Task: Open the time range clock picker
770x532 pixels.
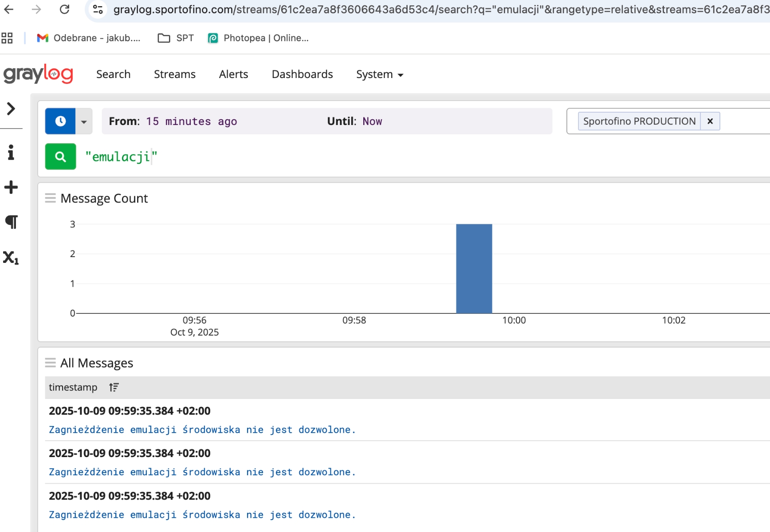Action: pos(60,121)
